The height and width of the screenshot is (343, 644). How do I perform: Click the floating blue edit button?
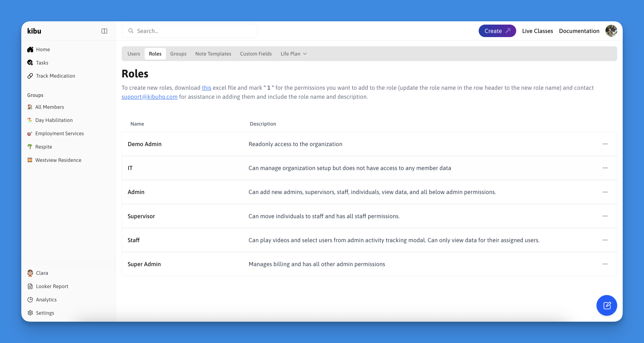click(x=607, y=305)
